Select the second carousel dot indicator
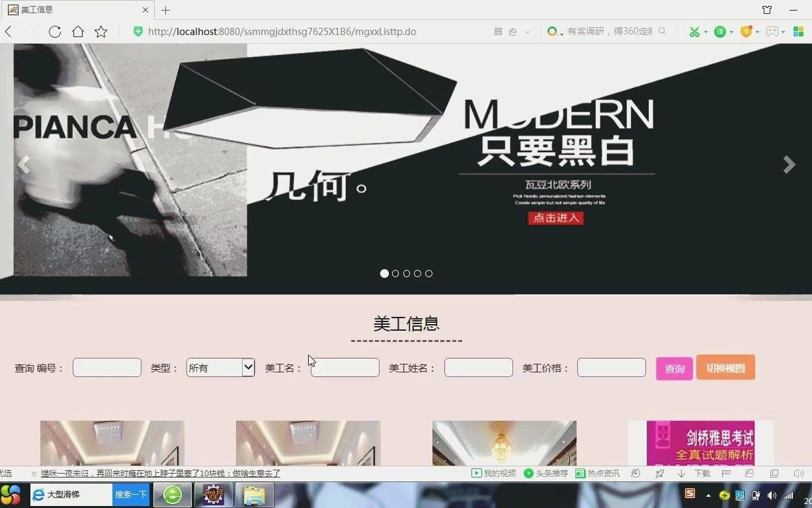 click(x=395, y=273)
